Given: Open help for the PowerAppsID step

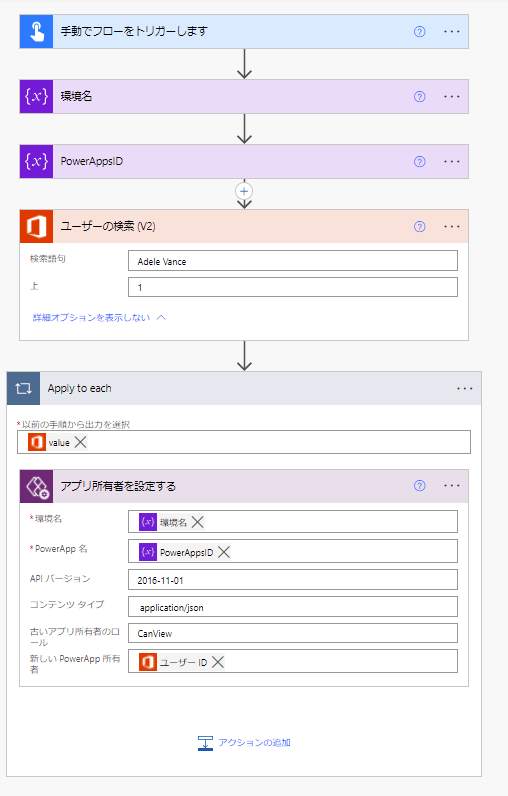Looking at the screenshot, I should click(x=420, y=161).
